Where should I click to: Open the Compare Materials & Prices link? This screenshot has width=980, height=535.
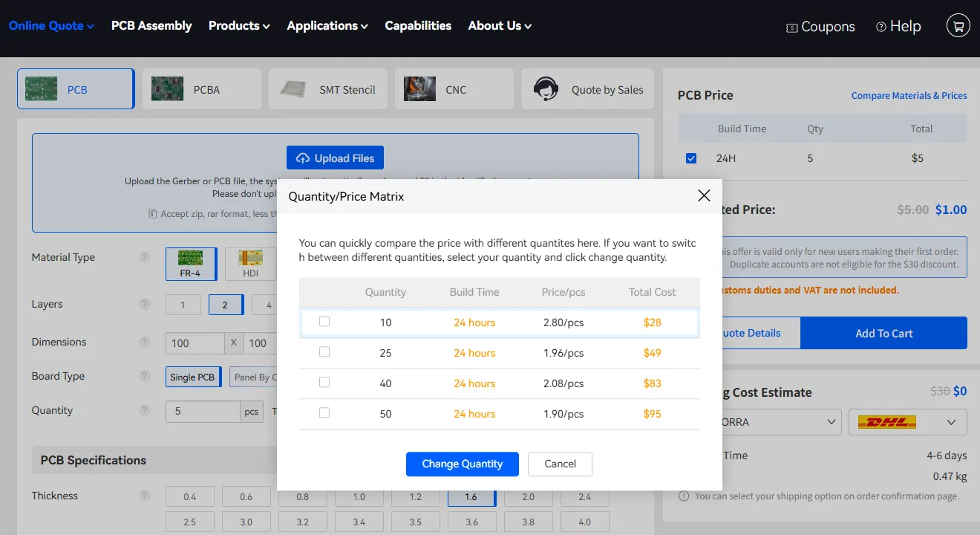coord(909,95)
